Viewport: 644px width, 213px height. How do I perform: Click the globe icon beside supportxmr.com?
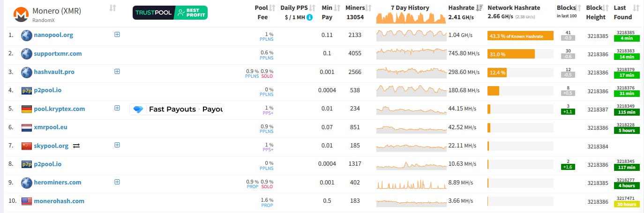tap(27, 54)
